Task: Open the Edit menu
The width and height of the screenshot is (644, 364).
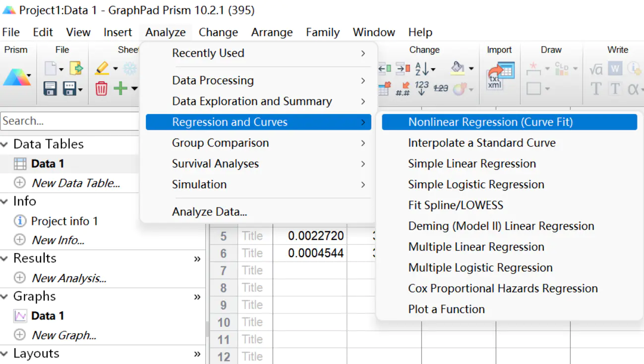Action: pyautogui.click(x=43, y=32)
